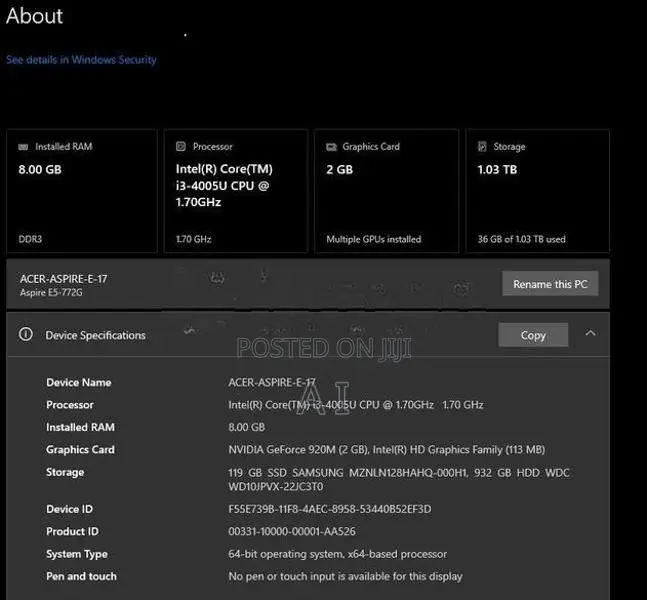Select the 8.00 GB RAM card value
This screenshot has height=600, width=647.
(40, 170)
